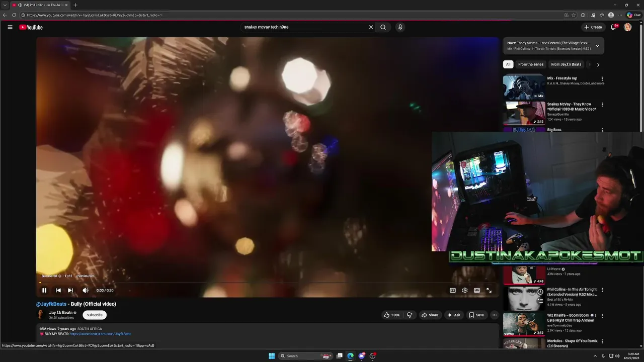Open player settings gear
The height and width of the screenshot is (362, 644).
pos(465,290)
